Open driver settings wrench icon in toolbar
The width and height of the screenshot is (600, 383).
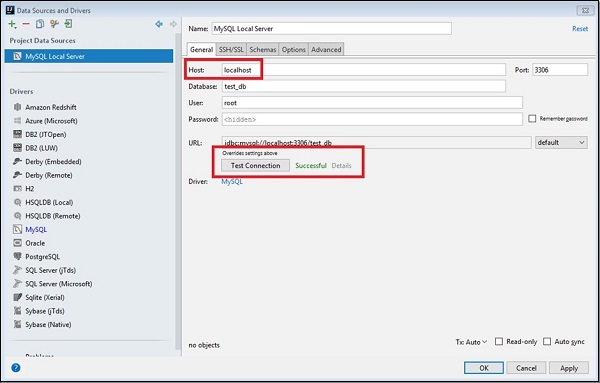54,24
